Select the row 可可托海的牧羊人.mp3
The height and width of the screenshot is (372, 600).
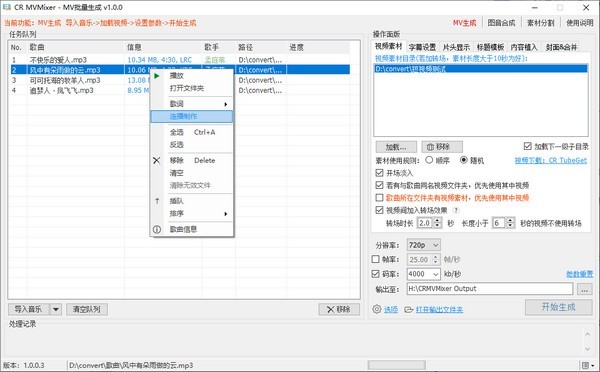180,80
